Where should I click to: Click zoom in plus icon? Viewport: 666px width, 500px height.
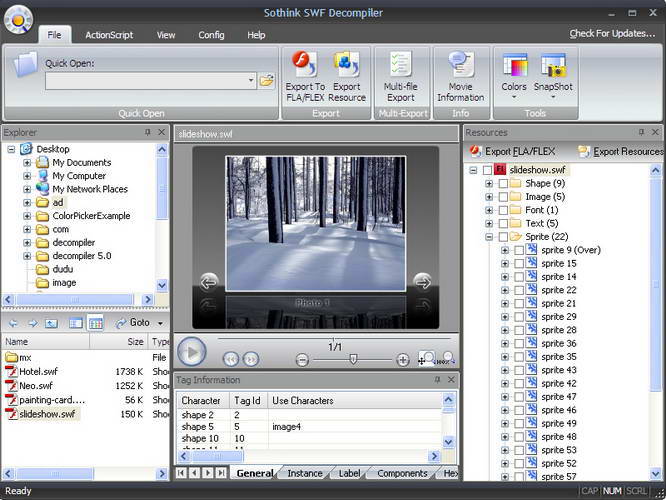402,360
